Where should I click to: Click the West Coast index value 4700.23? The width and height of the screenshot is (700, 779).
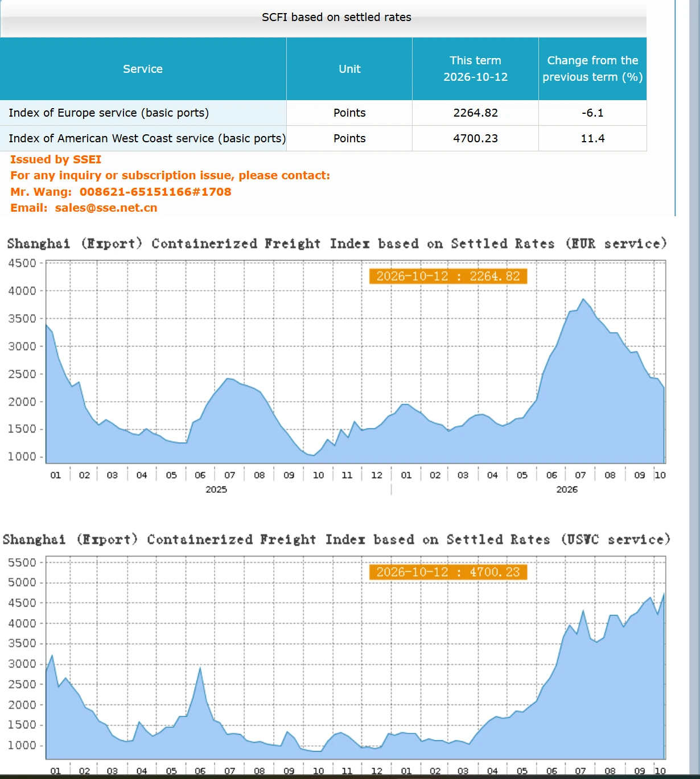click(x=475, y=138)
